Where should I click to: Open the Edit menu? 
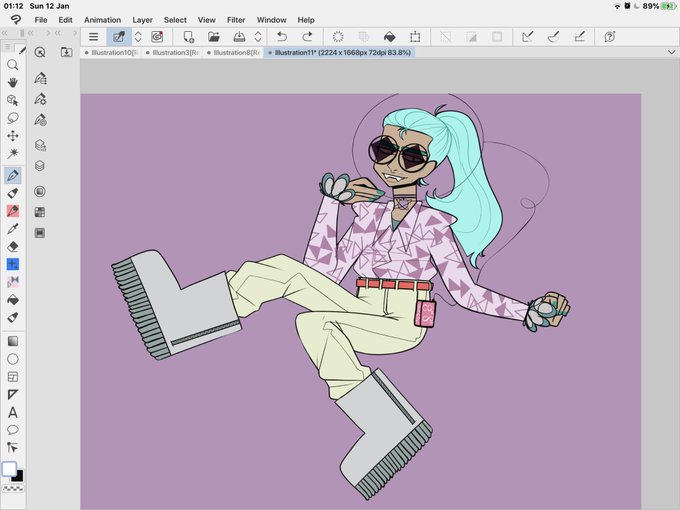(65, 20)
